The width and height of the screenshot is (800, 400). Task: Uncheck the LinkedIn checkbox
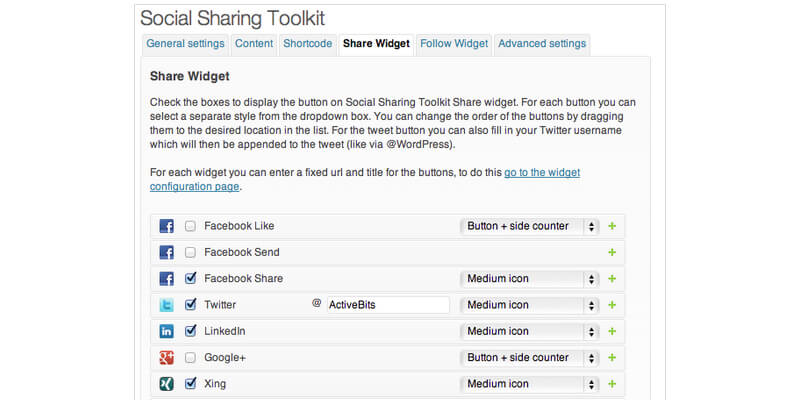point(190,331)
